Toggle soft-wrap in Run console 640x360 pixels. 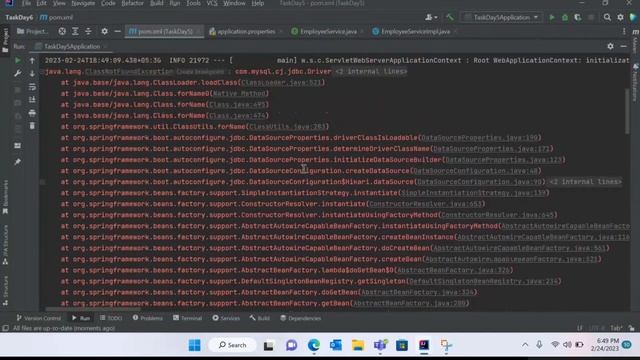pyautogui.click(x=32, y=87)
